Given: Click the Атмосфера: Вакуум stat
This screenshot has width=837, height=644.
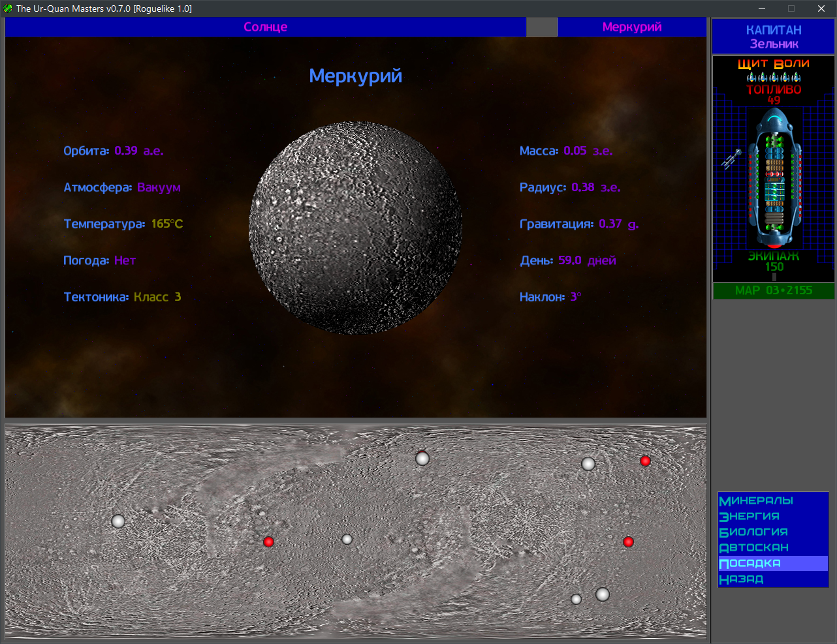Looking at the screenshot, I should click(x=122, y=187).
